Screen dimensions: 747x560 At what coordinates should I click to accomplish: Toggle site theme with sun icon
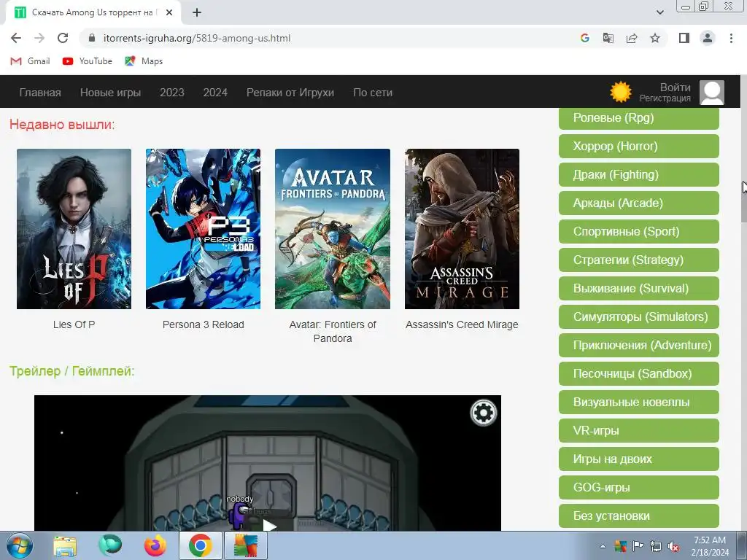point(620,92)
